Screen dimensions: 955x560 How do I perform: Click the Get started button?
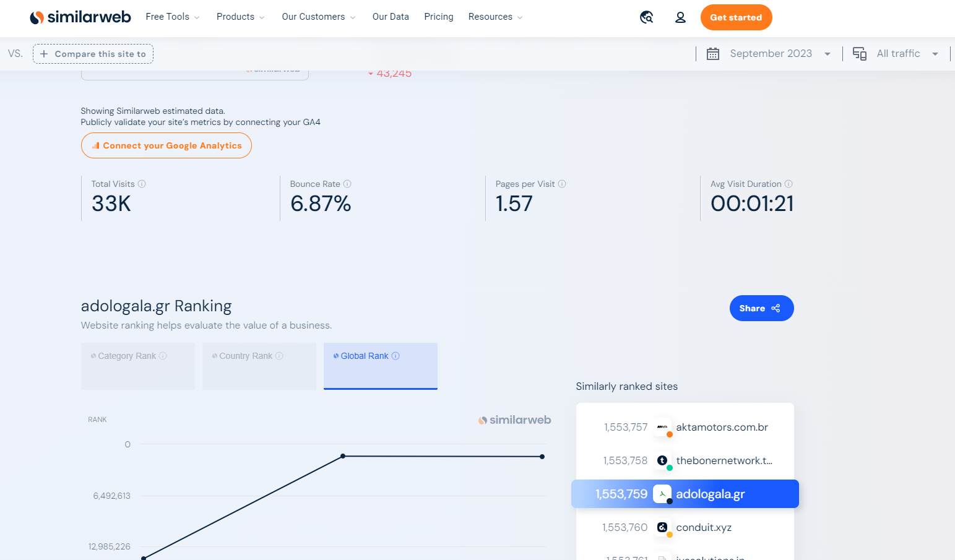click(x=736, y=17)
